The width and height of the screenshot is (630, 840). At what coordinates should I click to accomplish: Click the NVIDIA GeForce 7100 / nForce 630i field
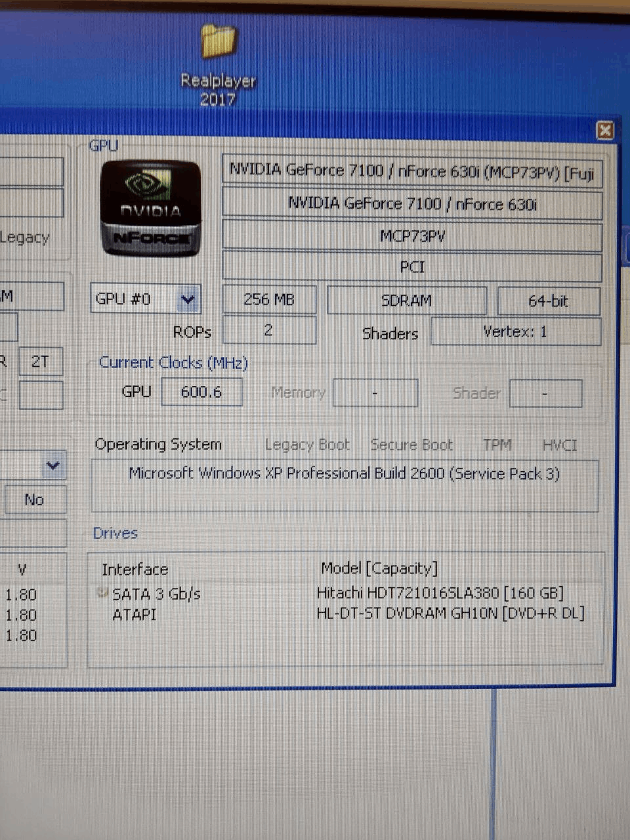[412, 204]
